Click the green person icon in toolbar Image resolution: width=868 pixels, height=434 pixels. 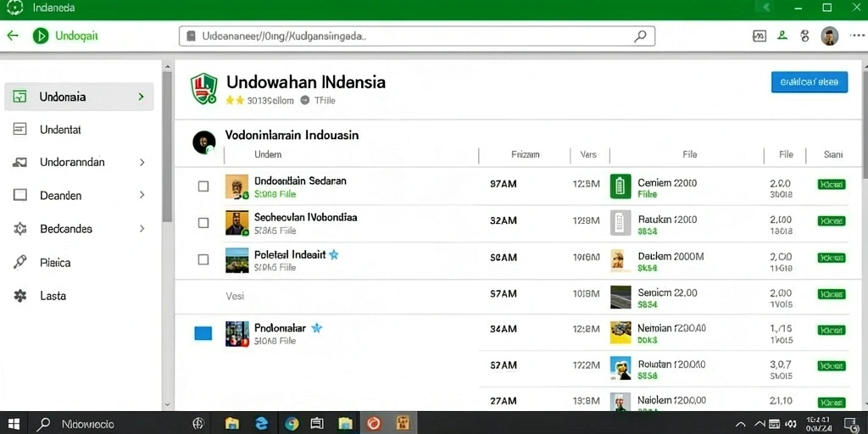(x=782, y=36)
